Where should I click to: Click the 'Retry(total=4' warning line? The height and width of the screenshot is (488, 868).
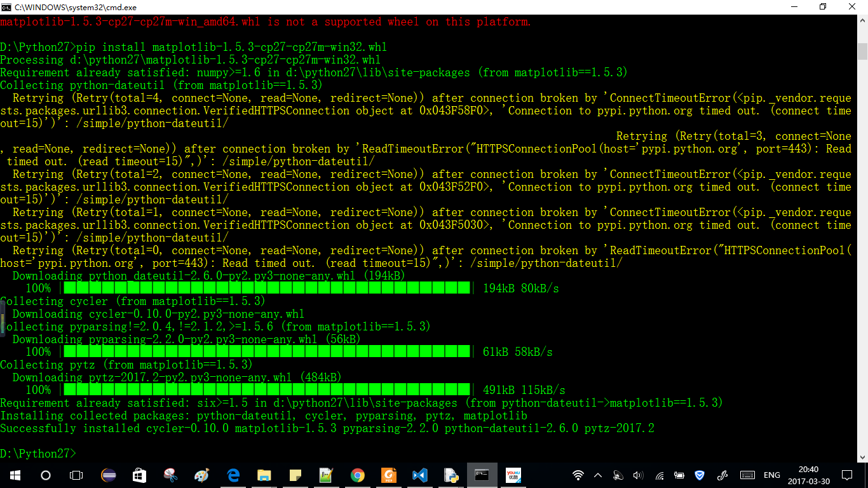426,111
